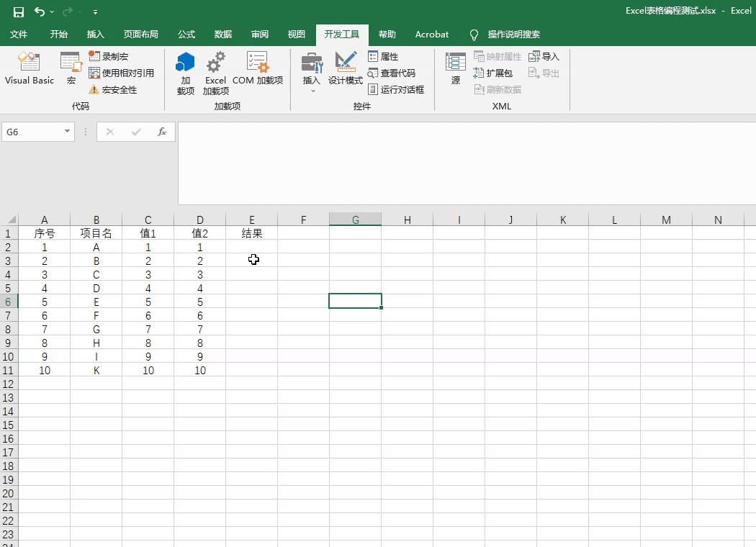Toggle 使用相对引用 relative references

click(x=122, y=73)
